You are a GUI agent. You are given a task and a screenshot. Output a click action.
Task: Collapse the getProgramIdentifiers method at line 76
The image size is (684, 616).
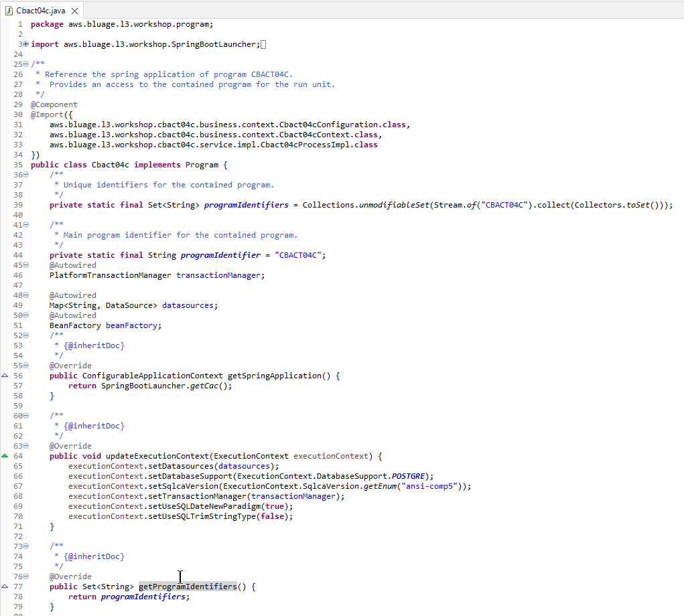click(x=25, y=576)
